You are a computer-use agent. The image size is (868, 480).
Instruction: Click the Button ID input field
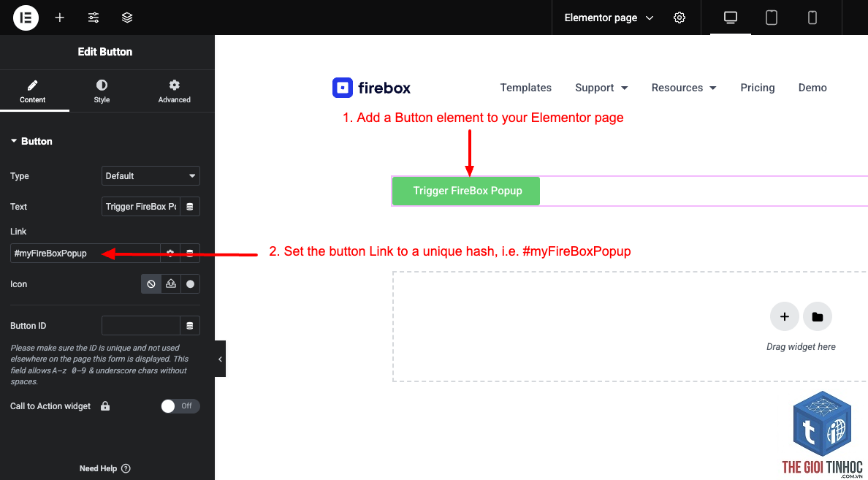(x=141, y=326)
